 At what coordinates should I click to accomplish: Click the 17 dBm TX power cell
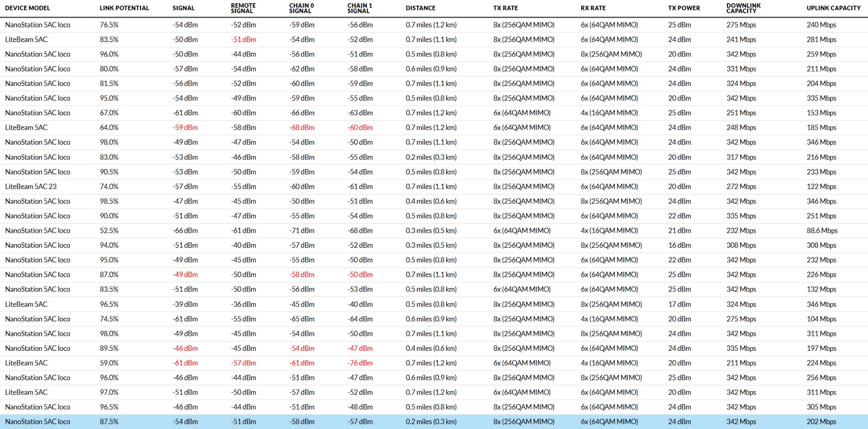coord(680,305)
